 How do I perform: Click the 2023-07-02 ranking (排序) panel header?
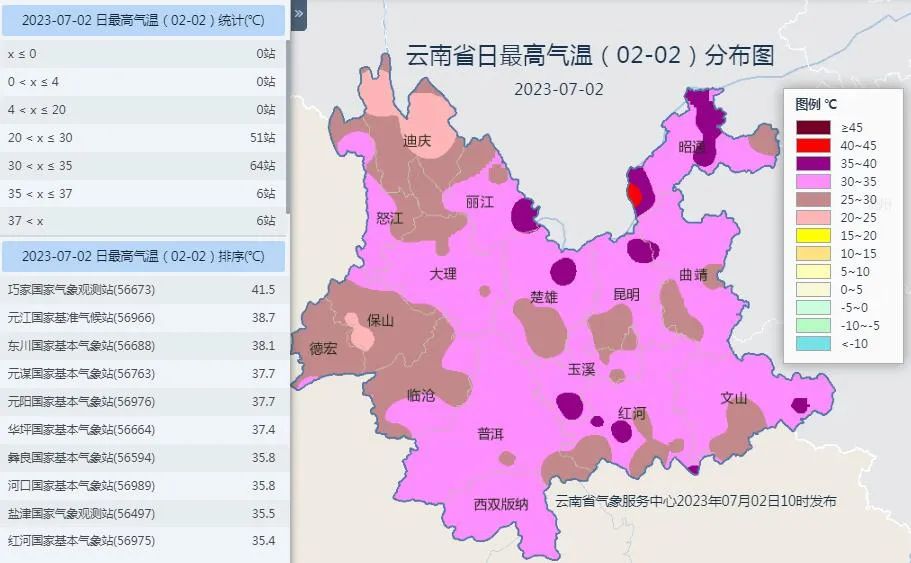[x=144, y=256]
